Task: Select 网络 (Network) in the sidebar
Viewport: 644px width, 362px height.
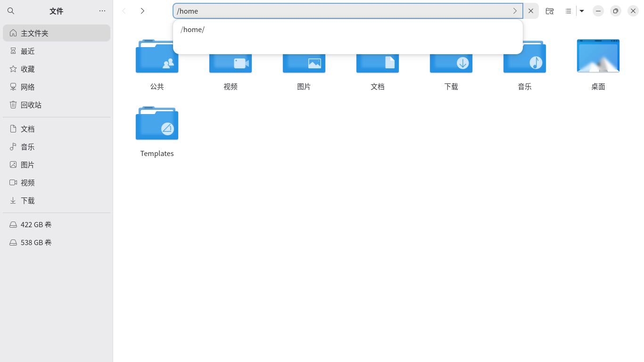Action: (28, 87)
